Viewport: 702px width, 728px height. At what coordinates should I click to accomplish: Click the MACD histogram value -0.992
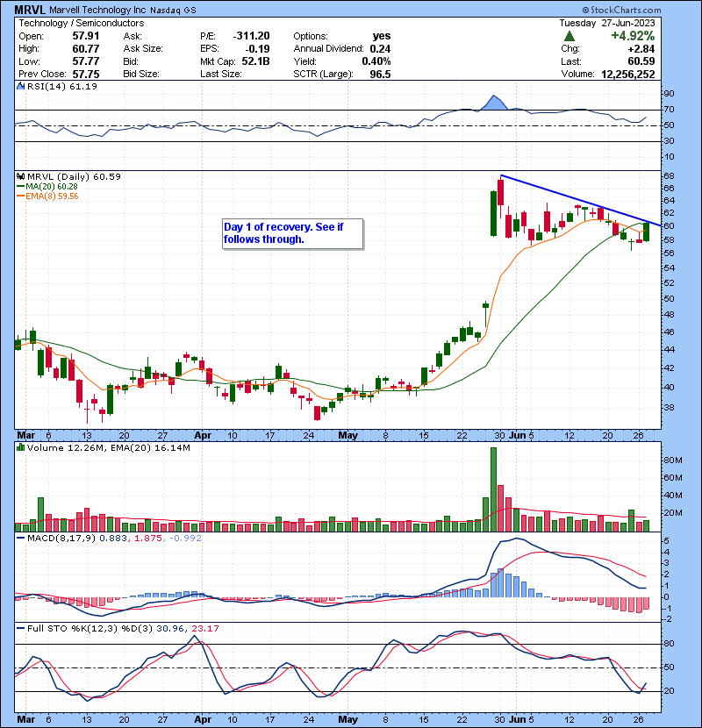coord(185,539)
